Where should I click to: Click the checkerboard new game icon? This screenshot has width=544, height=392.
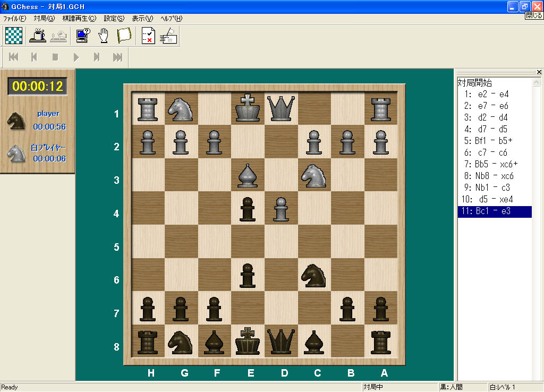14,36
